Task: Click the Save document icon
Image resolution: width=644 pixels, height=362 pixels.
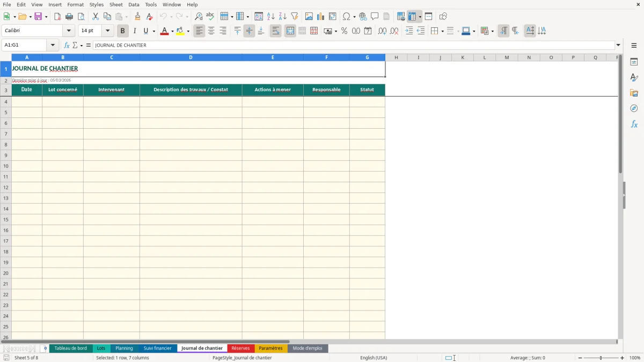Action: pos(38,17)
